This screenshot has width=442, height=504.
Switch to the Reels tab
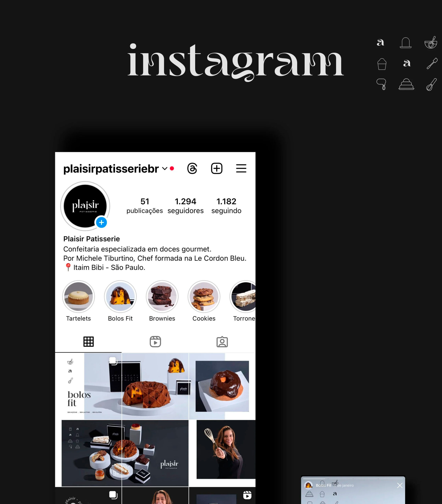[x=155, y=342]
